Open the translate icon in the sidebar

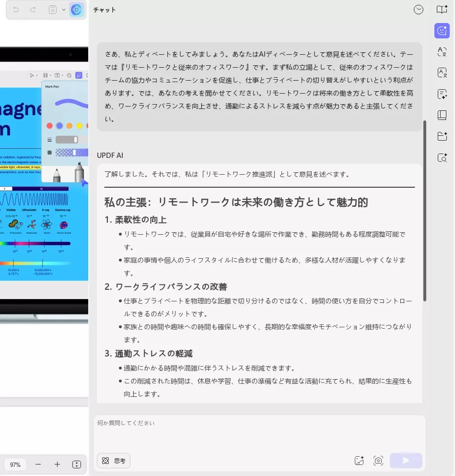442,52
